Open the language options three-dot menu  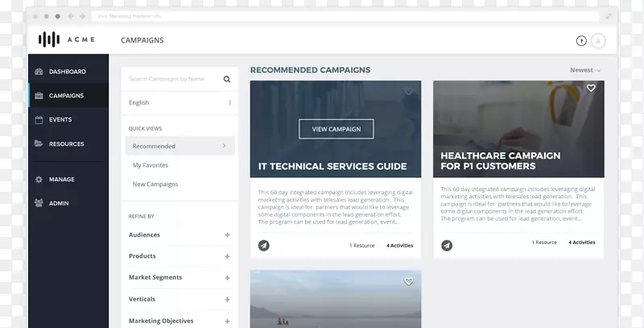click(x=229, y=103)
